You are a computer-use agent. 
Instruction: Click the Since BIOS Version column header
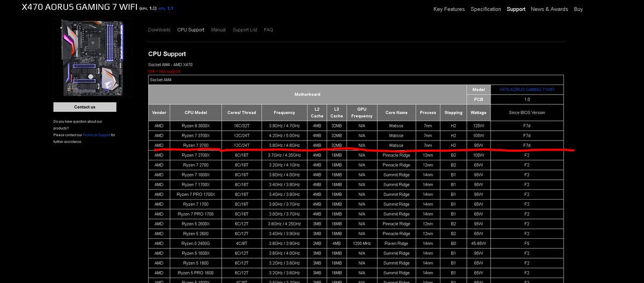point(527,112)
